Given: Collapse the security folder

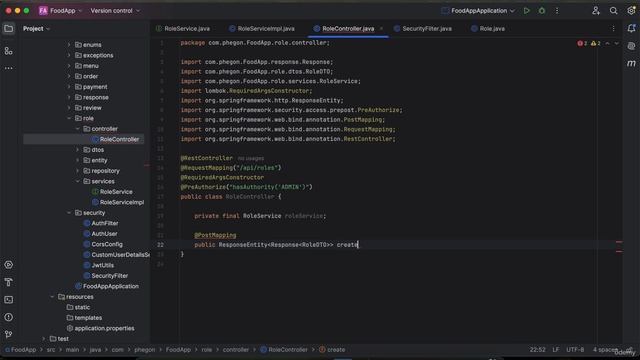Looking at the screenshot, I should click(x=69, y=213).
